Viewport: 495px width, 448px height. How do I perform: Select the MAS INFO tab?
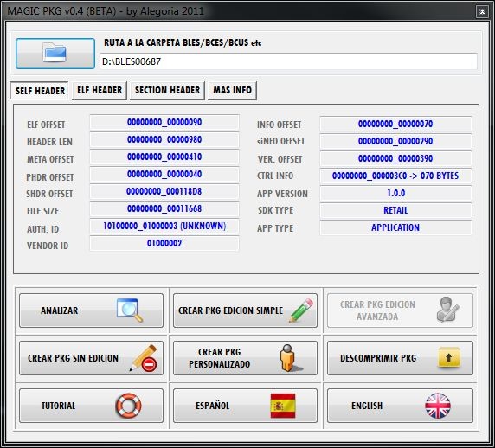232,91
